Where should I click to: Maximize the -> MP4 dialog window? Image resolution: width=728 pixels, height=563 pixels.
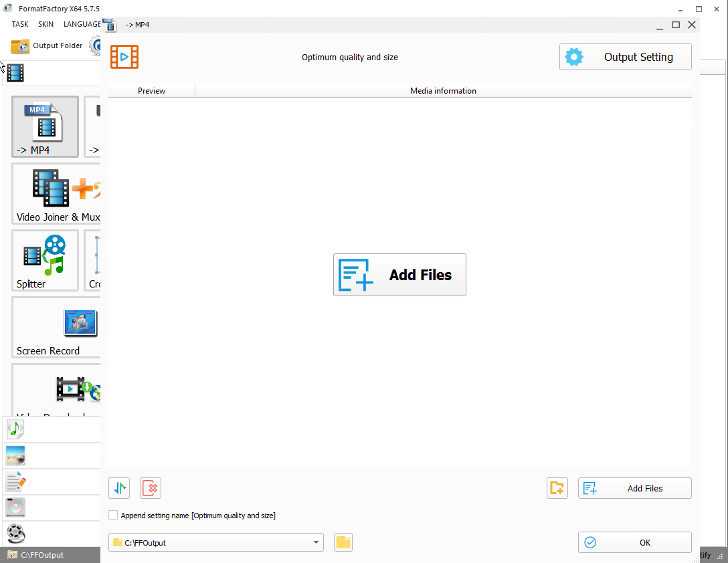676,25
